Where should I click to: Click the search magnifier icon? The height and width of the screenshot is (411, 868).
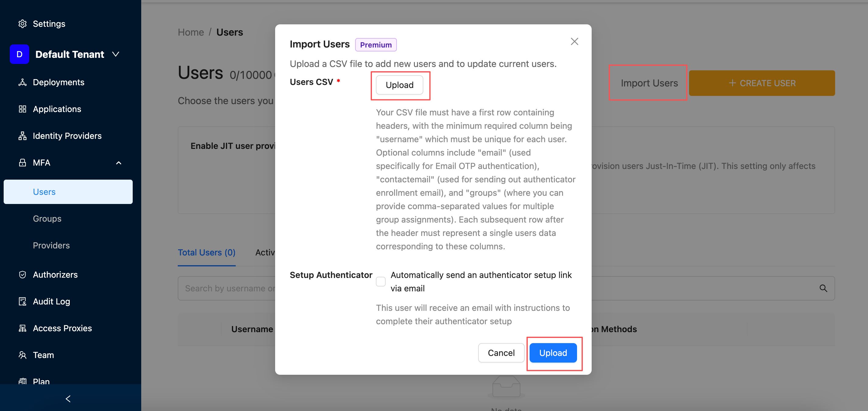coord(823,288)
